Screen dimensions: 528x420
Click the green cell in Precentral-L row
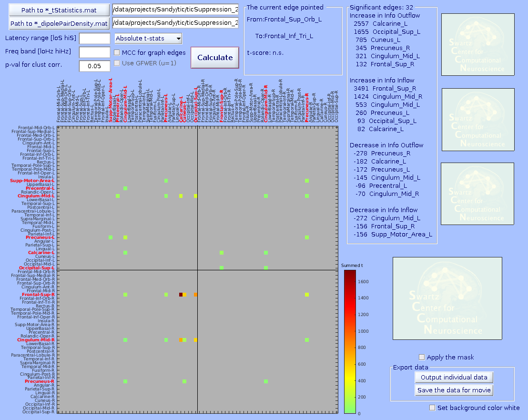pyautogui.click(x=125, y=188)
